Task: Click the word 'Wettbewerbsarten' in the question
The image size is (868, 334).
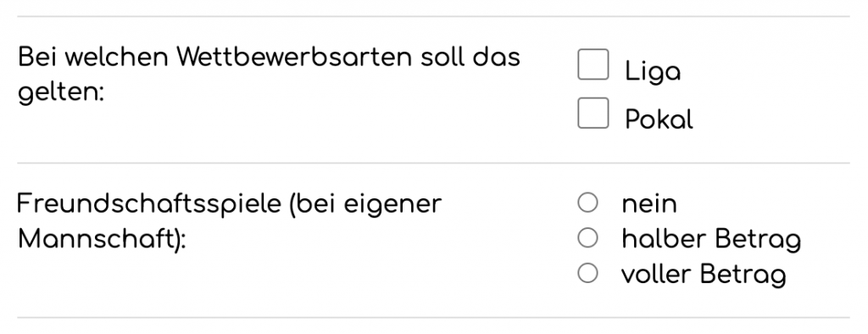Action: tap(294, 57)
